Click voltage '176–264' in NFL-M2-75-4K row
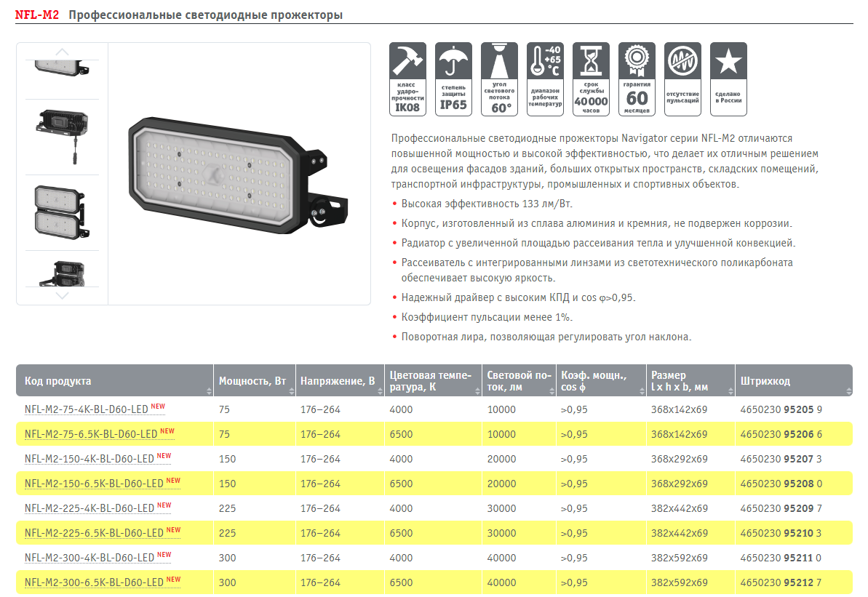The height and width of the screenshot is (597, 868). point(321,409)
